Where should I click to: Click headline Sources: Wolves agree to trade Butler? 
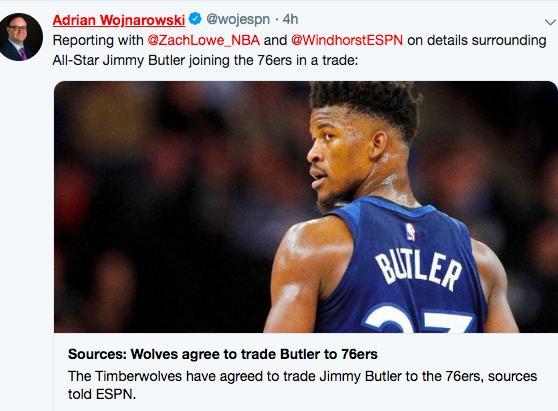click(223, 354)
